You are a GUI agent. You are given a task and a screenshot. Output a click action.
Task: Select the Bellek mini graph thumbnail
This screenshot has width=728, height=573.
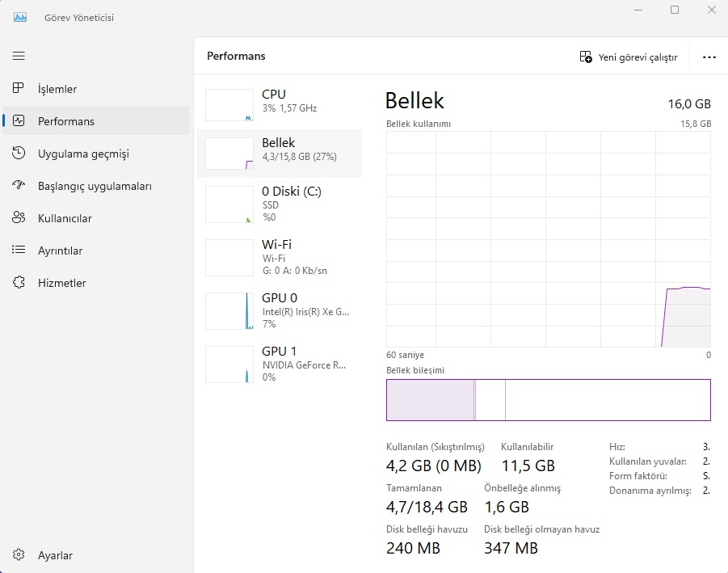point(229,154)
